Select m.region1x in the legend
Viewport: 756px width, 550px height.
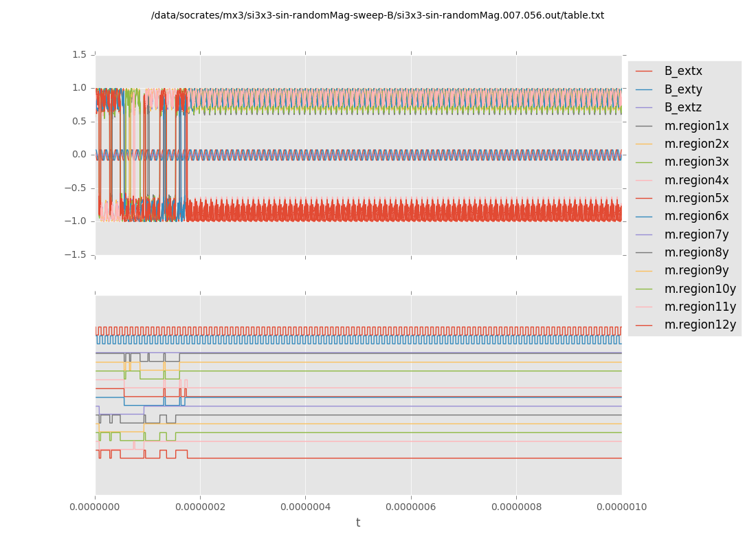(696, 126)
